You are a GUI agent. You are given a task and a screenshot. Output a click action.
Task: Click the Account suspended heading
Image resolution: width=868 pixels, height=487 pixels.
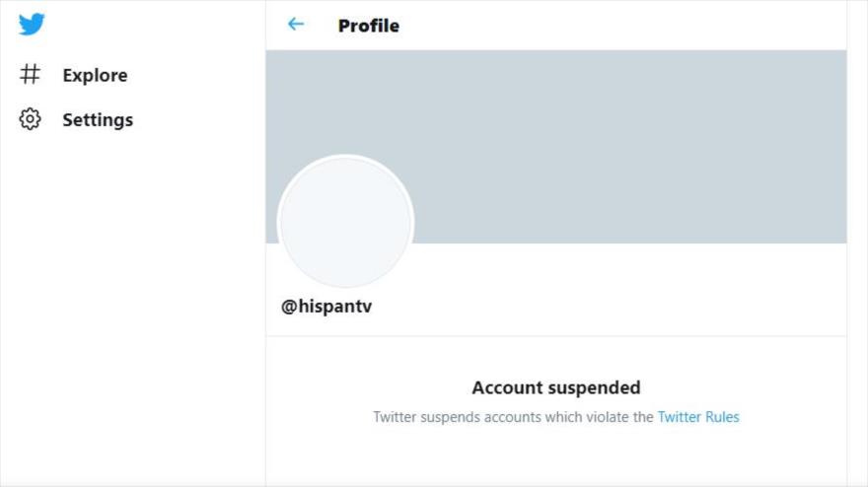556,387
